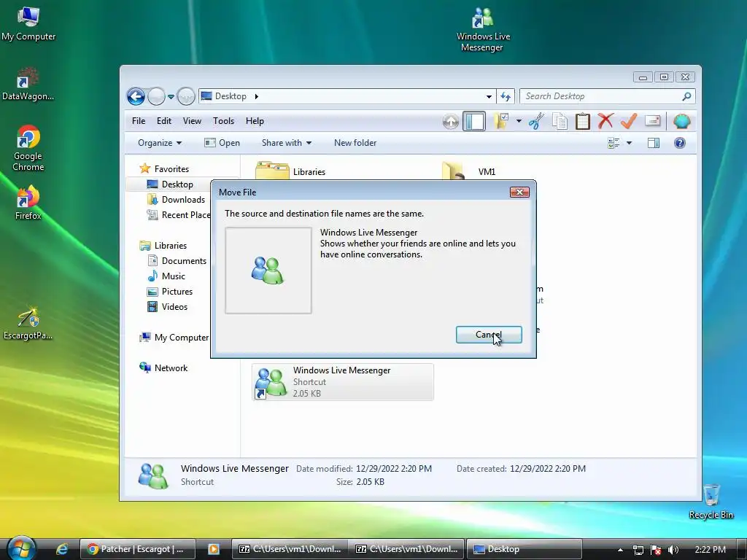Open the Share with dropdown
Viewport: 747px width, 560px height.
click(x=286, y=143)
